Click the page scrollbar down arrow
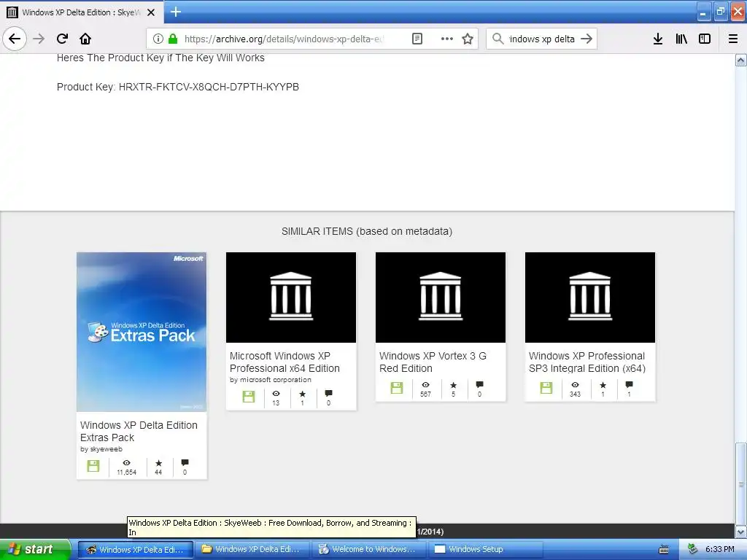 coord(740,532)
